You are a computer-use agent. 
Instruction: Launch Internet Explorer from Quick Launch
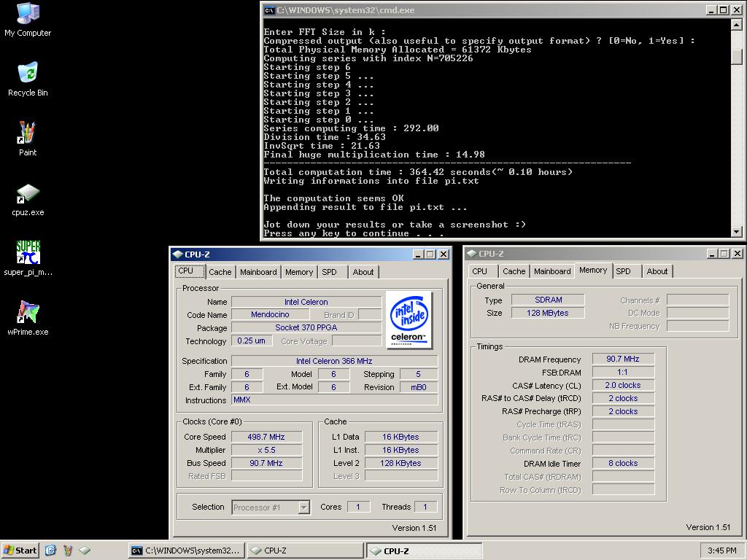(50, 551)
